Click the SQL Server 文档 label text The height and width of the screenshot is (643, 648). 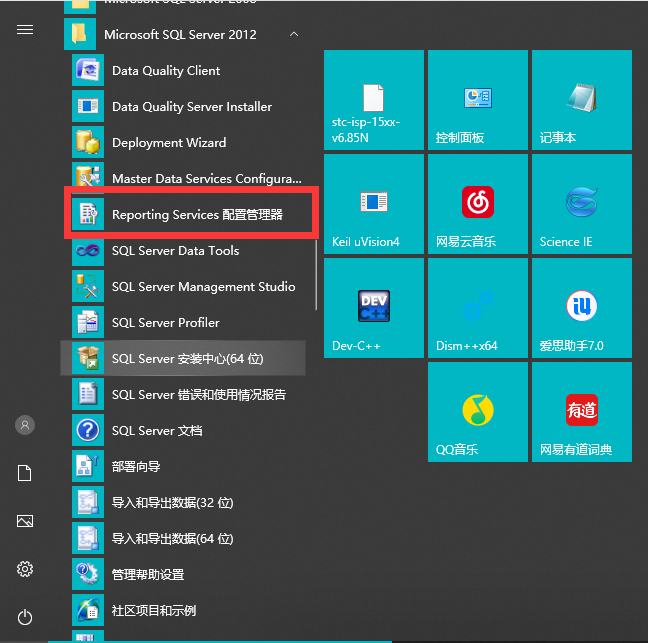click(157, 431)
